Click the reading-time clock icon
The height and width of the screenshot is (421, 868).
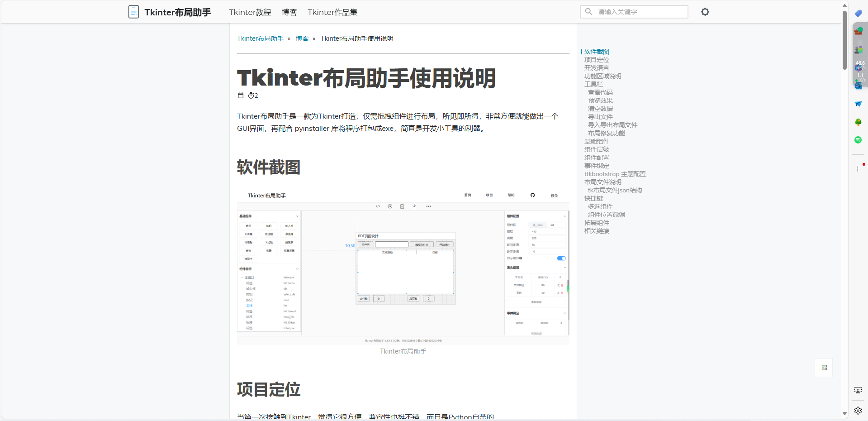pos(251,96)
